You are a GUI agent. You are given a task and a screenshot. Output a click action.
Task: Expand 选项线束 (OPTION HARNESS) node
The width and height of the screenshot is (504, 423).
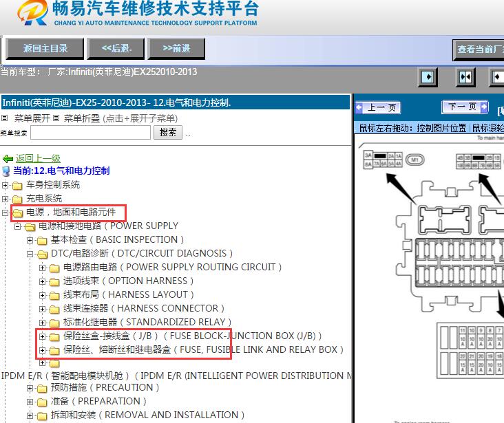click(42, 282)
